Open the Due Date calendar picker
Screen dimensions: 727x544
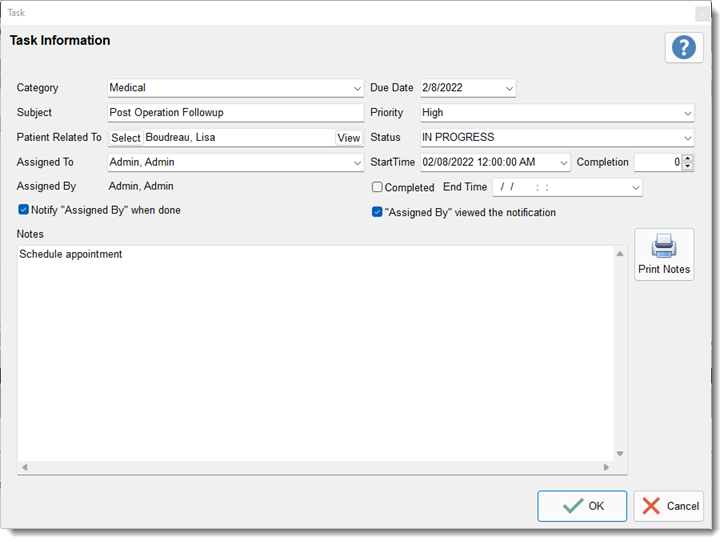(509, 88)
